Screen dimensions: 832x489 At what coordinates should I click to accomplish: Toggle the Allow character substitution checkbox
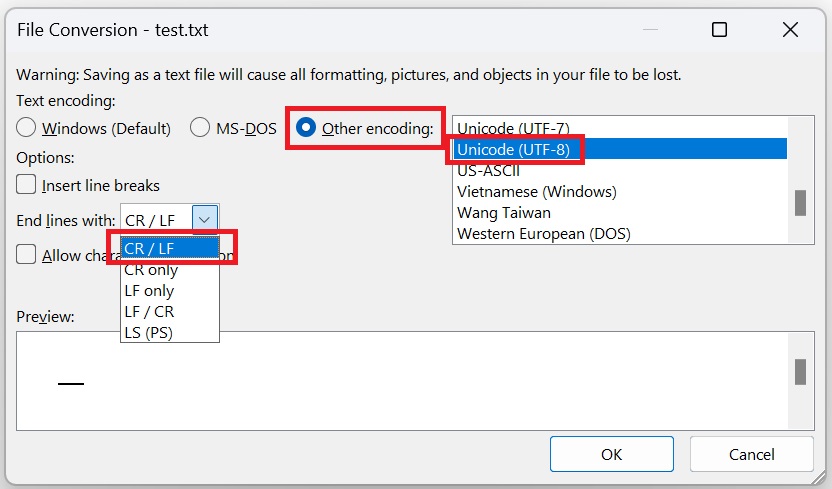[27, 255]
